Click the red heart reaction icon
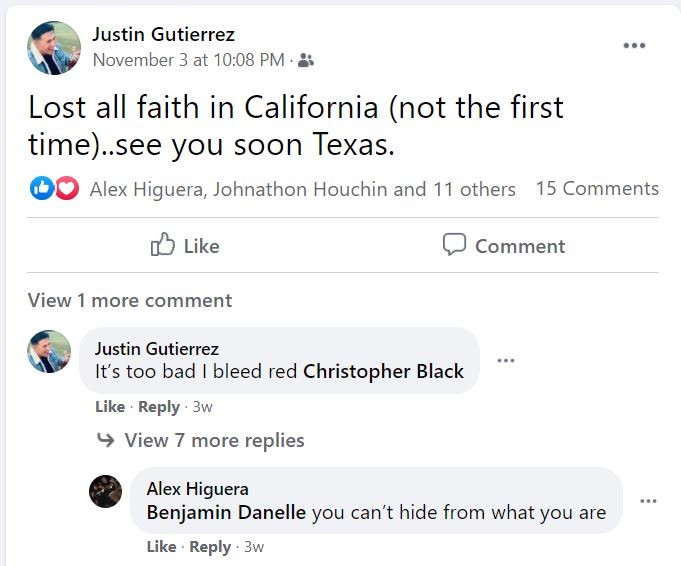Image resolution: width=681 pixels, height=566 pixels. 66,188
